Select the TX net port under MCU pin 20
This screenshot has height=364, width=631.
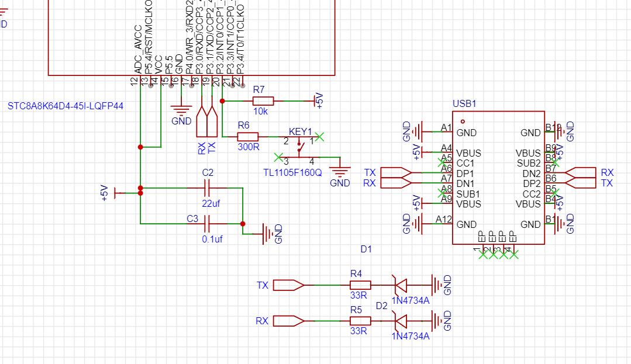pyautogui.click(x=212, y=122)
